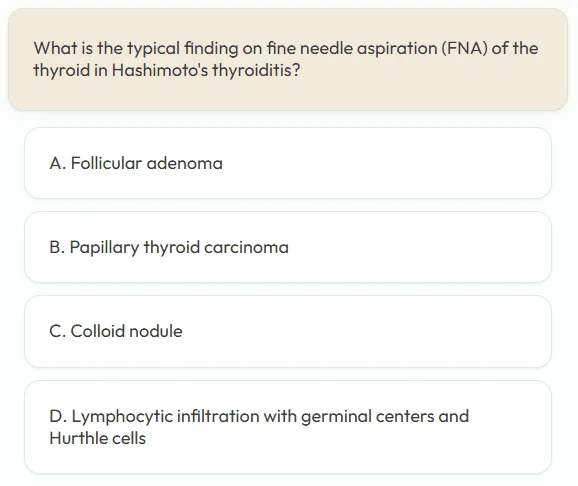
Task: Click empty space inside the Follicular adenoma card
Action: [x=387, y=163]
